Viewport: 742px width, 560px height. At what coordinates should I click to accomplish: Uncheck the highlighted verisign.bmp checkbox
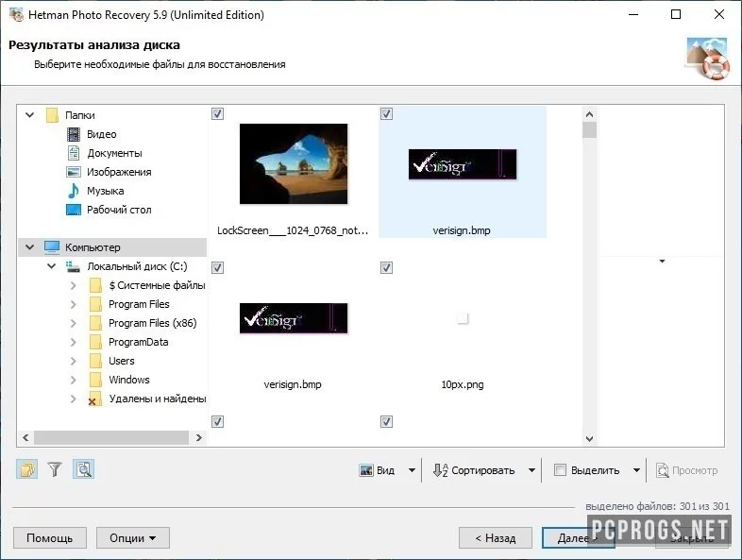click(x=386, y=114)
